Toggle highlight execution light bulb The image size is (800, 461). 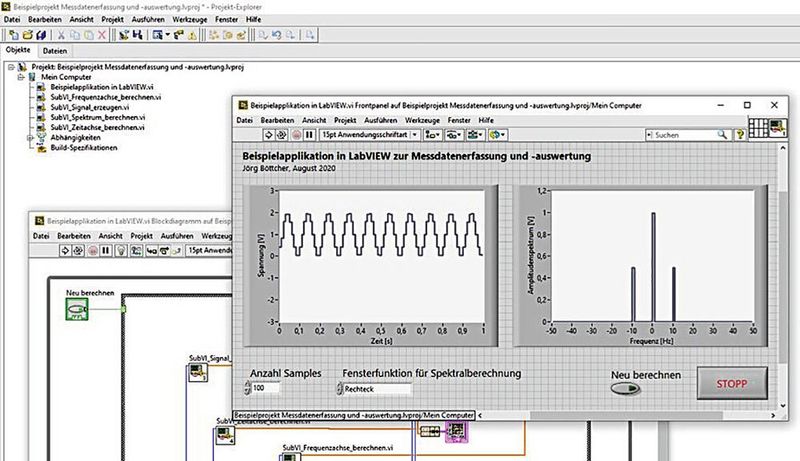coord(121,250)
